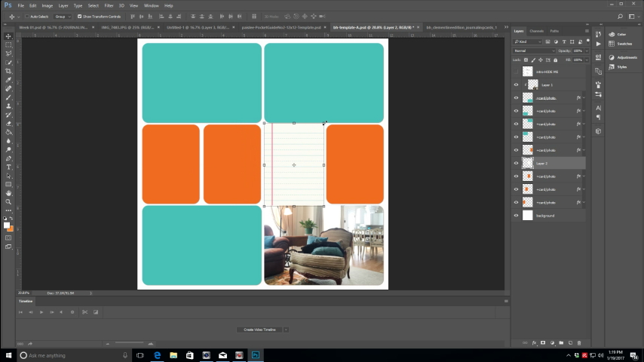The width and height of the screenshot is (644, 362).
Task: Open the Fill slider dropdown arrow
Action: (x=587, y=60)
